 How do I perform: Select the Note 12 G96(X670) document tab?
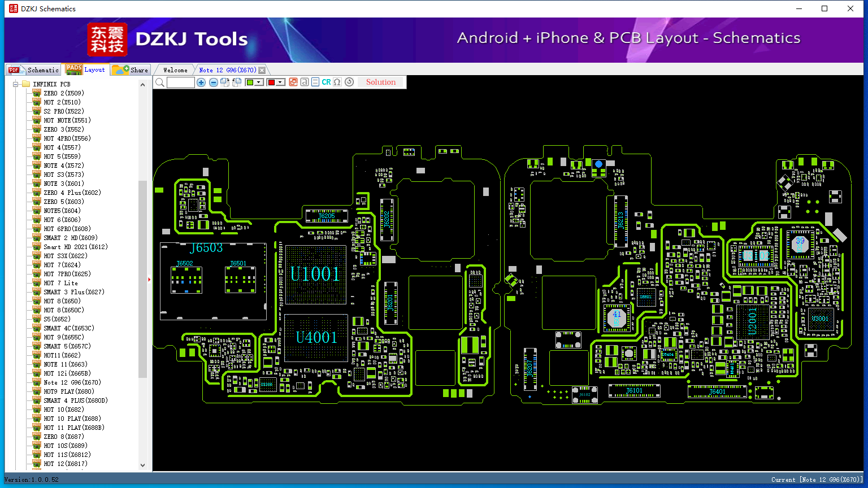[228, 70]
